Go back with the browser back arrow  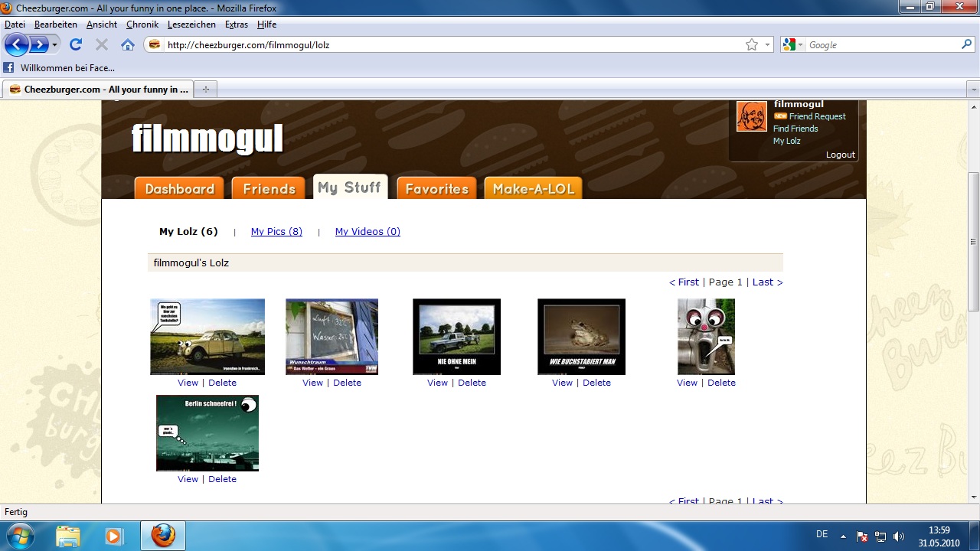[17, 44]
